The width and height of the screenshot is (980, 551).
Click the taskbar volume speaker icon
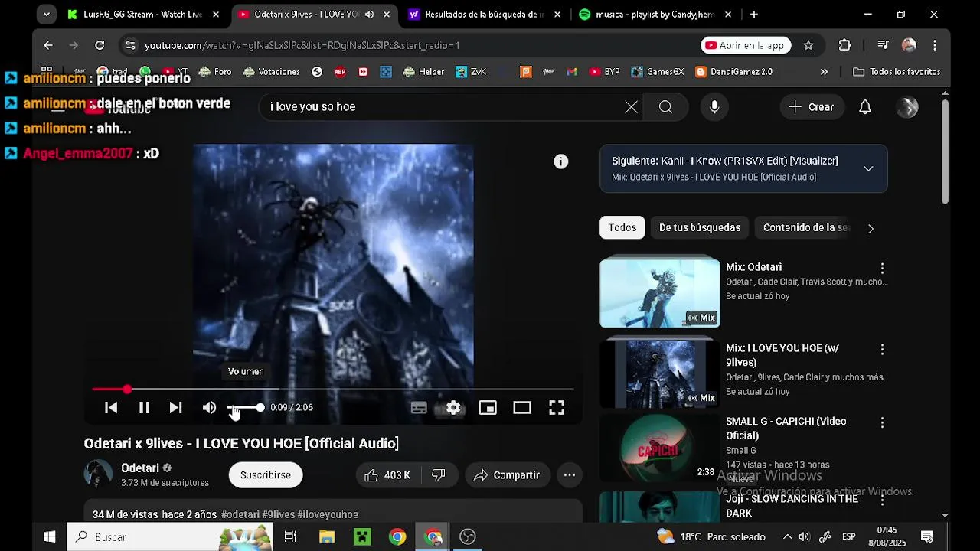coord(804,536)
